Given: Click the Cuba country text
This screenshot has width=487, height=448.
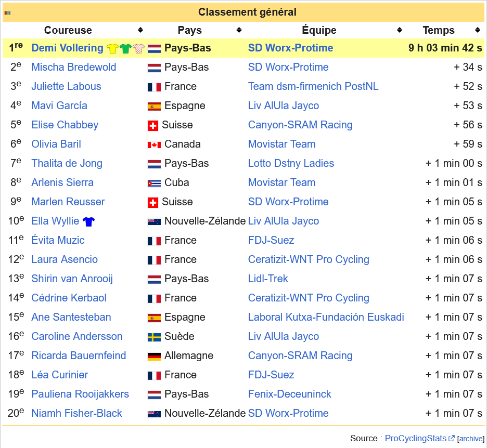Looking at the screenshot, I should [x=177, y=182].
